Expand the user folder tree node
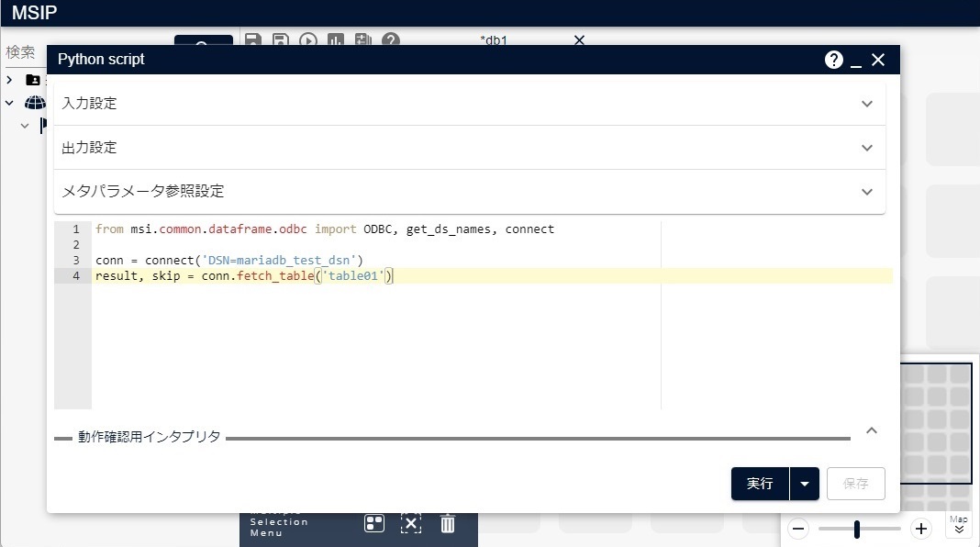The image size is (980, 547). [x=9, y=80]
